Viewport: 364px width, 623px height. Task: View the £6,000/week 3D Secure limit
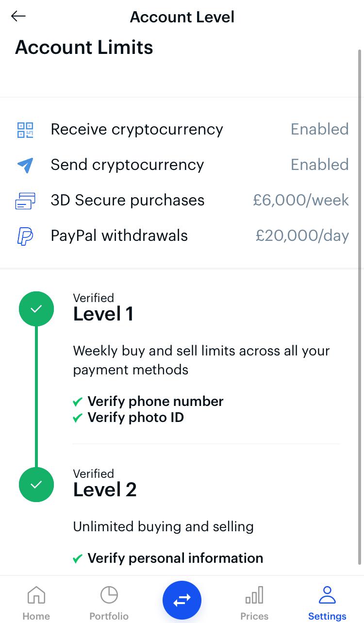click(x=300, y=201)
